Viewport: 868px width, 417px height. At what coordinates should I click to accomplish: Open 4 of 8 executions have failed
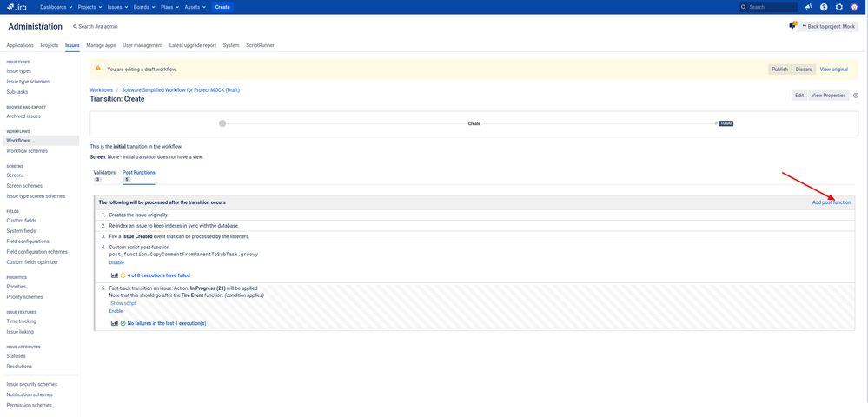click(x=159, y=275)
